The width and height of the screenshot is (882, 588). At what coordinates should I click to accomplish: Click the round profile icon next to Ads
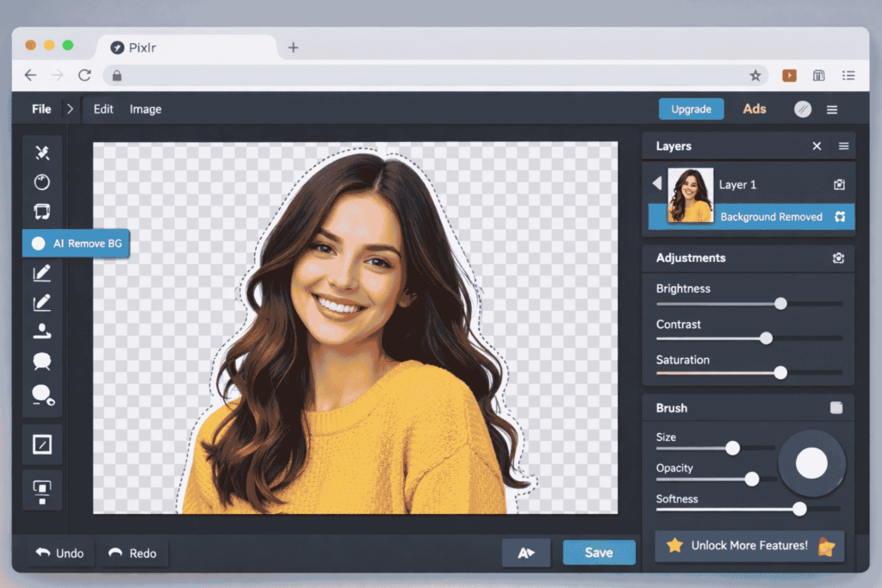click(x=802, y=109)
